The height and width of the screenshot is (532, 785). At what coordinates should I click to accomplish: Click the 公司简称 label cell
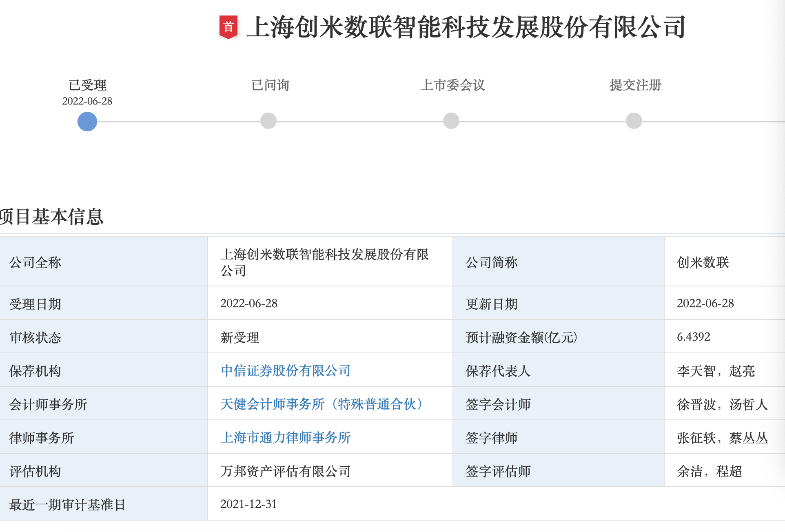pyautogui.click(x=558, y=262)
